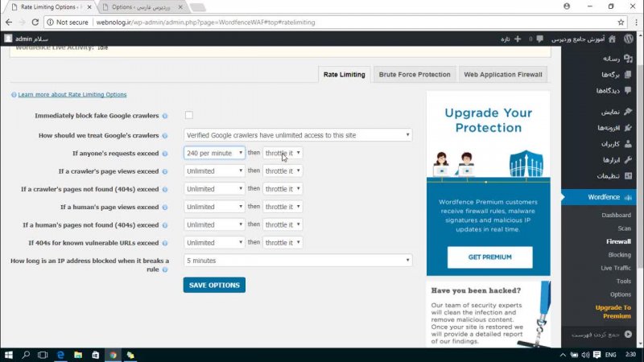Open Learn more about Rate Limiting Options link

pos(72,95)
